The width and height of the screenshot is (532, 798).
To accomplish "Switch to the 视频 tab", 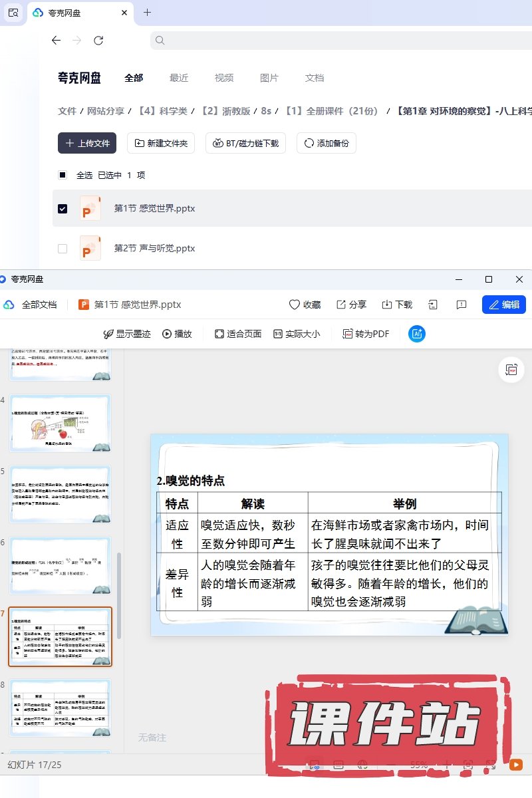I will [224, 78].
